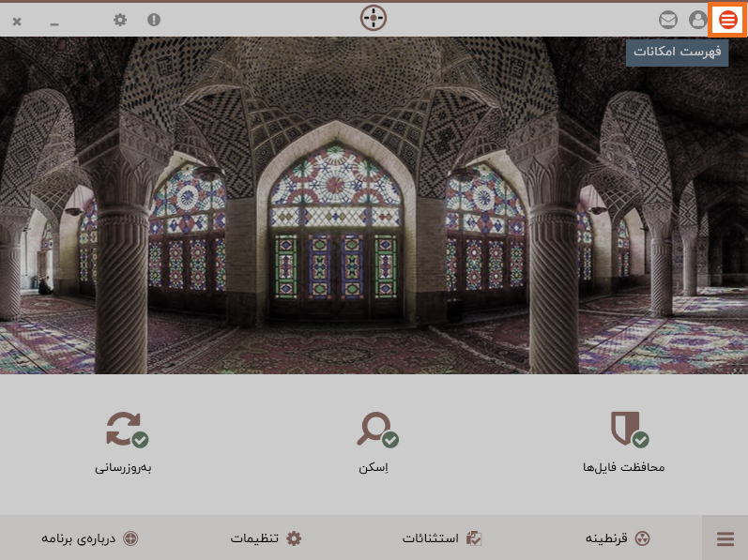Click the quarantine radiation symbol icon
The image size is (748, 560).
pos(643,538)
